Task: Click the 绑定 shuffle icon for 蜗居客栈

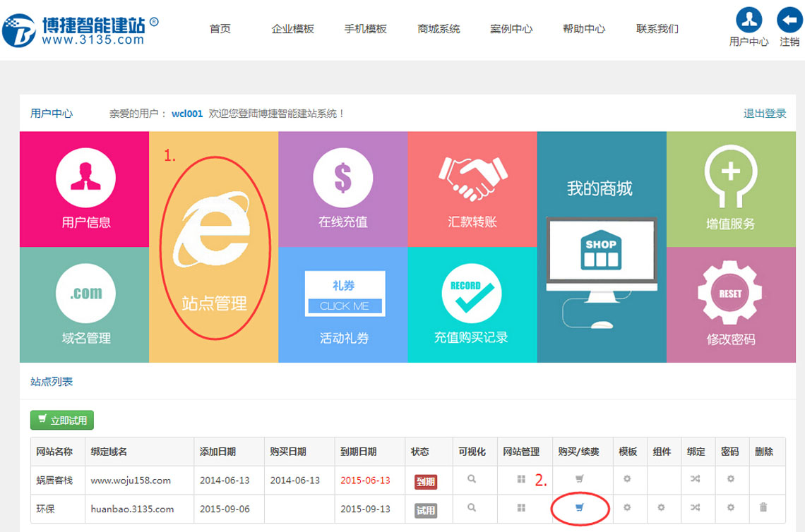Action: pyautogui.click(x=696, y=479)
